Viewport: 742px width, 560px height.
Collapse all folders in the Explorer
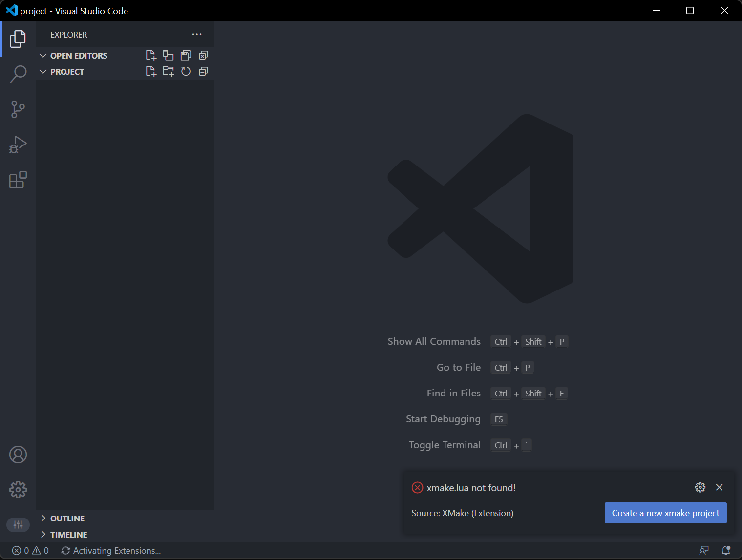tap(203, 71)
